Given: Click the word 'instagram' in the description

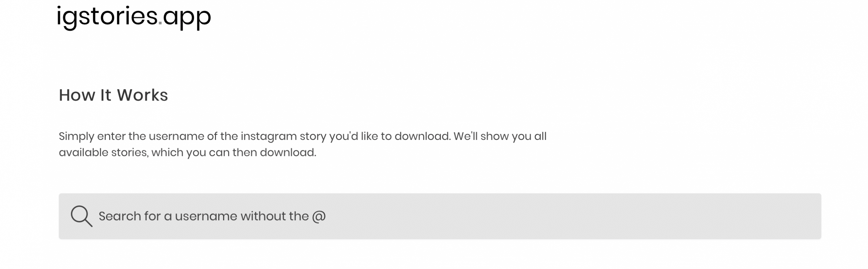Looking at the screenshot, I should pyautogui.click(x=269, y=136).
